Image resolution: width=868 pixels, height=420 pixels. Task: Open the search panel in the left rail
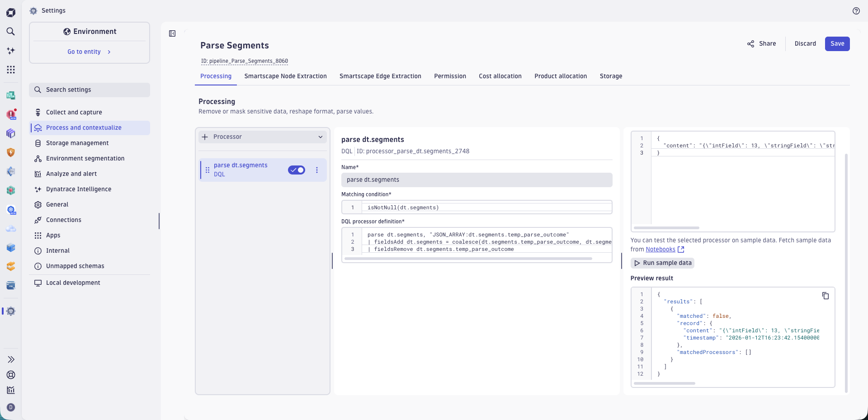(11, 32)
